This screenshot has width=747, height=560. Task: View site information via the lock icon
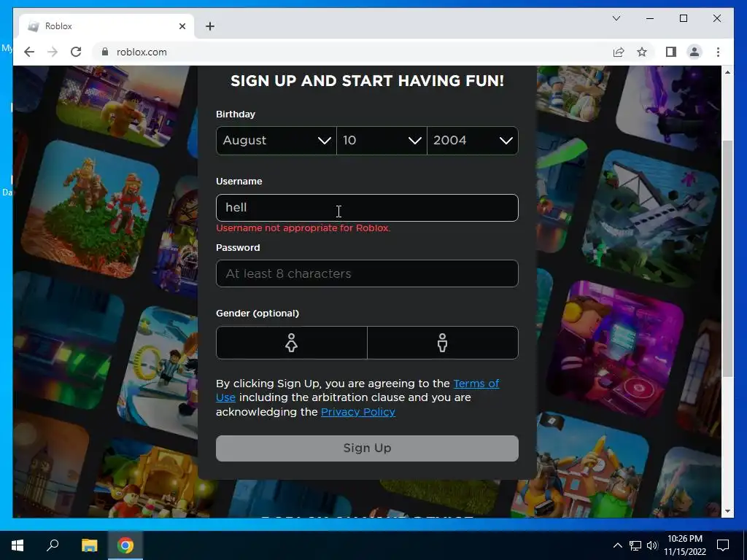pos(105,52)
